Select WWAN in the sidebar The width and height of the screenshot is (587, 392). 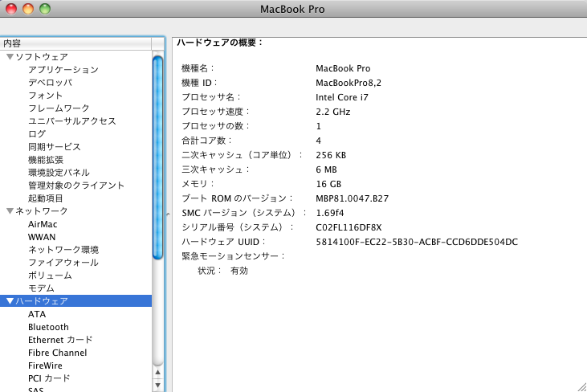click(x=42, y=237)
